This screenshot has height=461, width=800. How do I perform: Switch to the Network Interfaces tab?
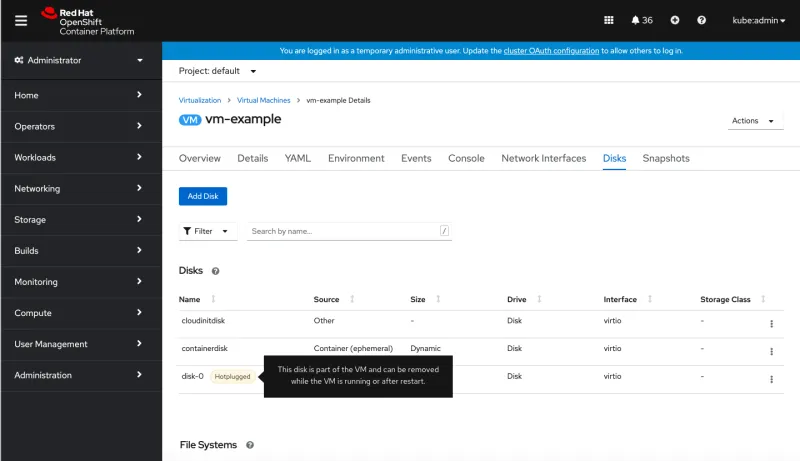[x=543, y=158]
